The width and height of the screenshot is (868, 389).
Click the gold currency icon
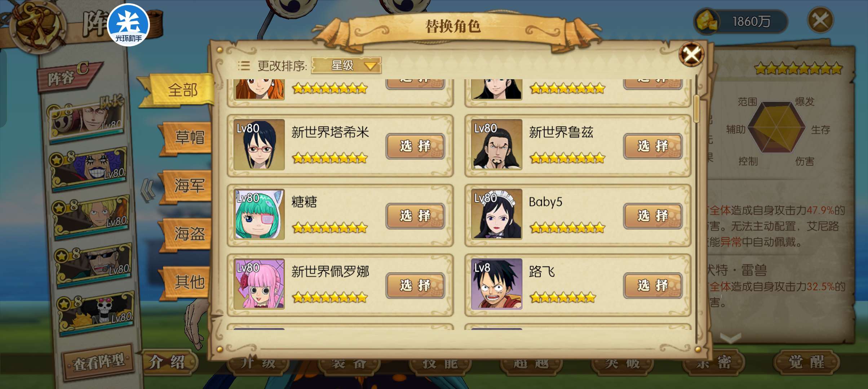[x=707, y=21]
